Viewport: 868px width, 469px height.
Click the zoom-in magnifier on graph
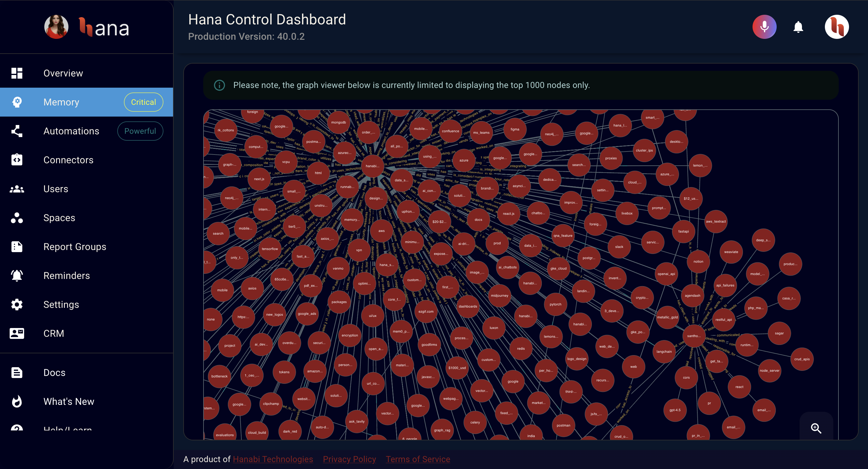(816, 428)
